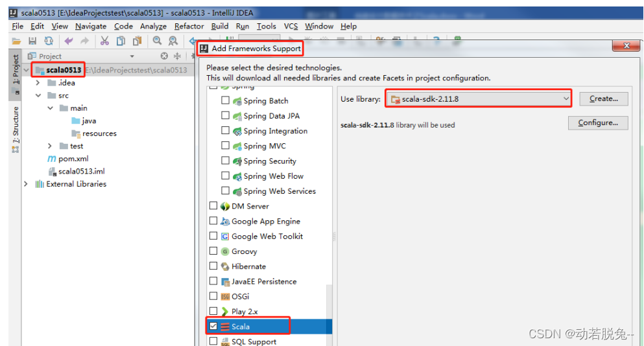Click the Google Web Toolkit icon
The image size is (644, 346).
pyautogui.click(x=224, y=236)
